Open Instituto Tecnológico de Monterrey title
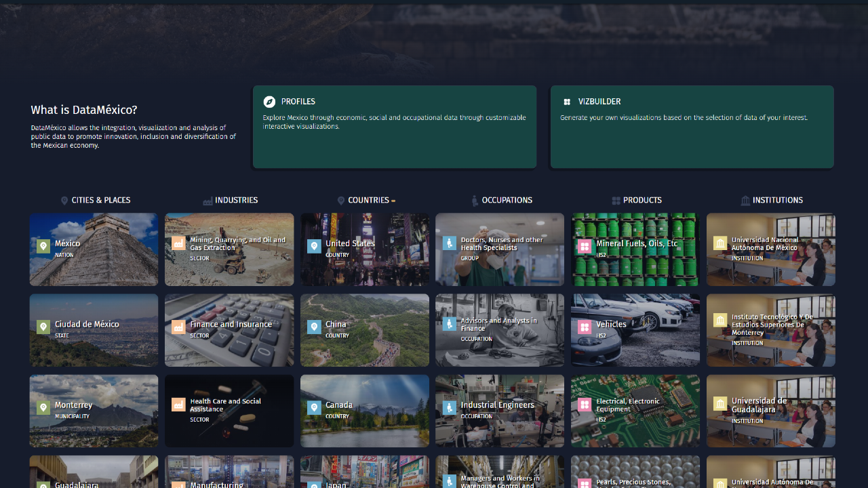868x488 pixels. (772, 324)
